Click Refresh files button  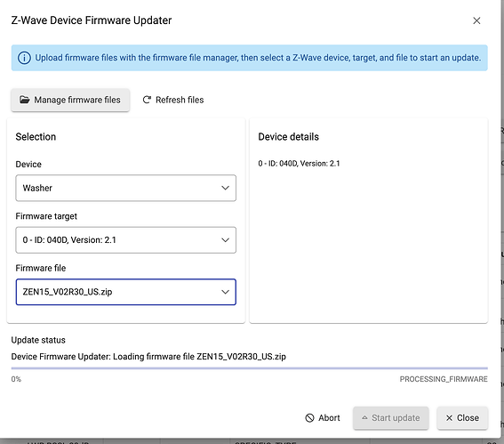pos(173,100)
